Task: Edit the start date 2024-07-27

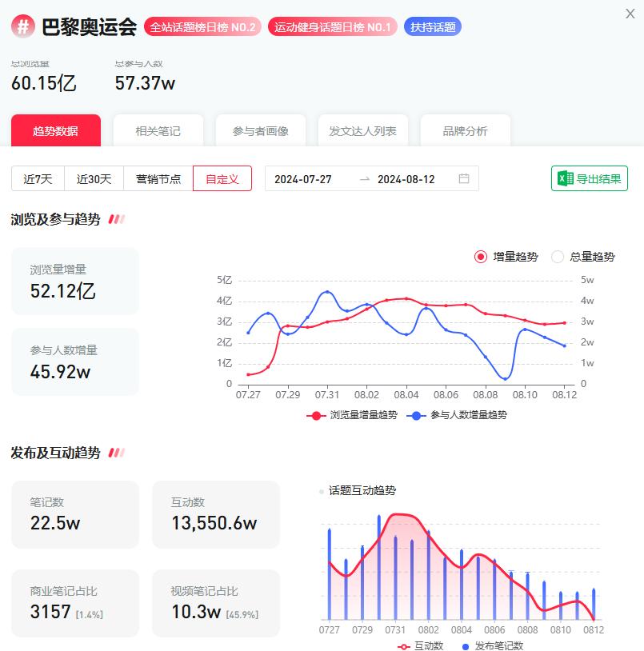Action: click(x=303, y=179)
